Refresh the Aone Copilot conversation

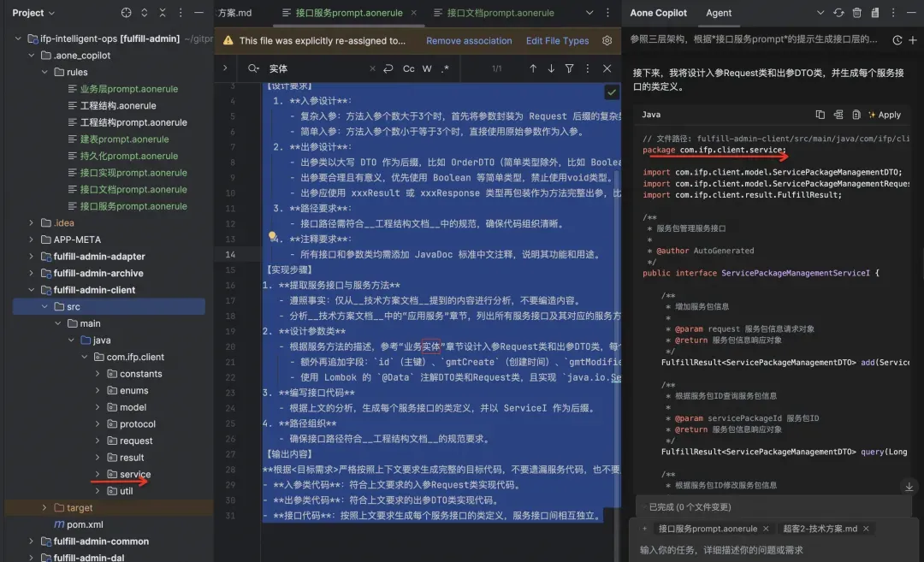[838, 12]
